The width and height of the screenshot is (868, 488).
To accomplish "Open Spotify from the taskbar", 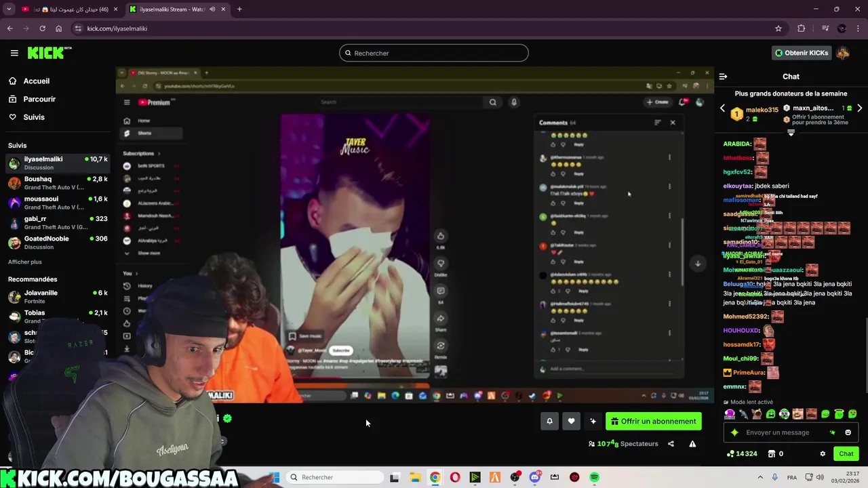I will (594, 477).
